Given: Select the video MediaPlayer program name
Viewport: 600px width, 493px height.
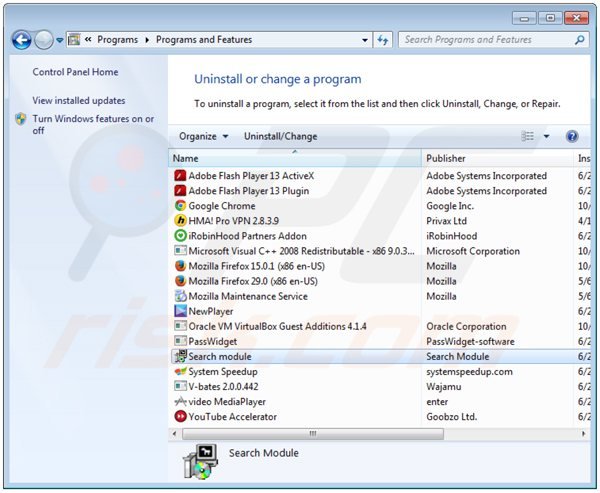Looking at the screenshot, I should tap(227, 402).
